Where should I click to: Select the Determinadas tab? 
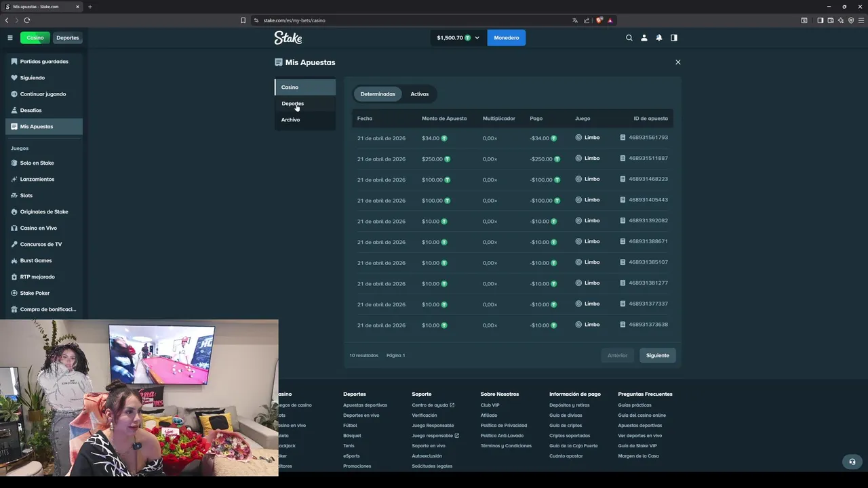[x=378, y=94]
